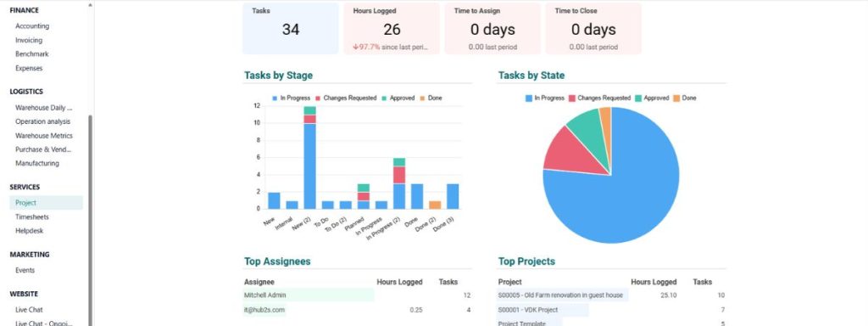
Task: Open Warehouse Metrics dashboard
Action: tap(44, 135)
